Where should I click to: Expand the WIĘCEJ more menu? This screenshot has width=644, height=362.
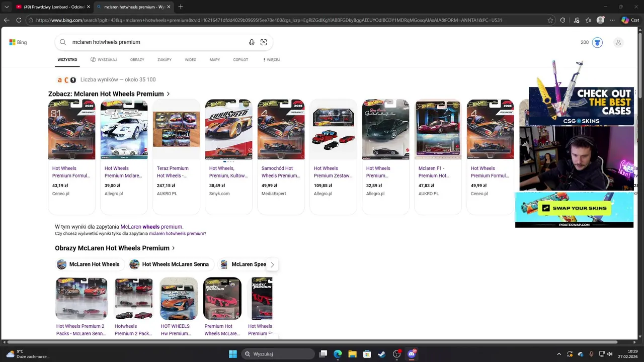point(271,60)
